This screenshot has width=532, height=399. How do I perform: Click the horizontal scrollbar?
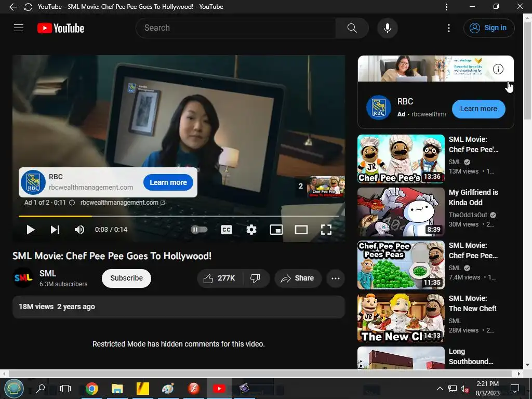point(260,374)
